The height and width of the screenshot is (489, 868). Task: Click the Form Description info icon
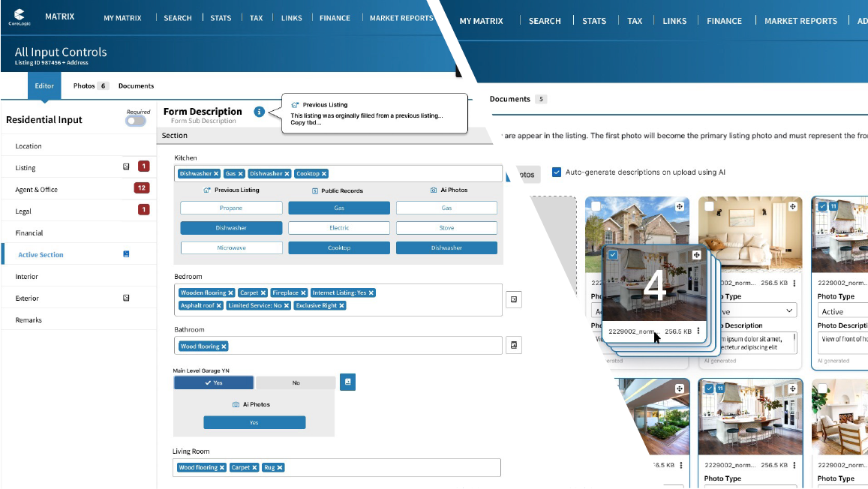(x=259, y=112)
